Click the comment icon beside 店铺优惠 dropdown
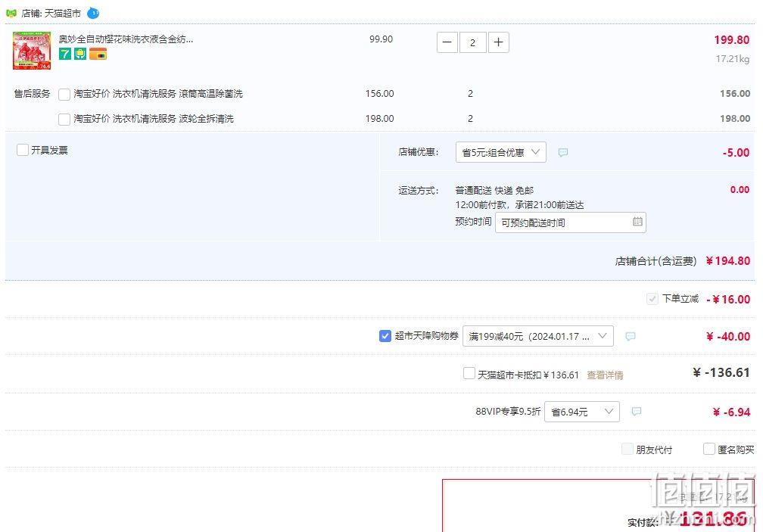 (x=563, y=152)
